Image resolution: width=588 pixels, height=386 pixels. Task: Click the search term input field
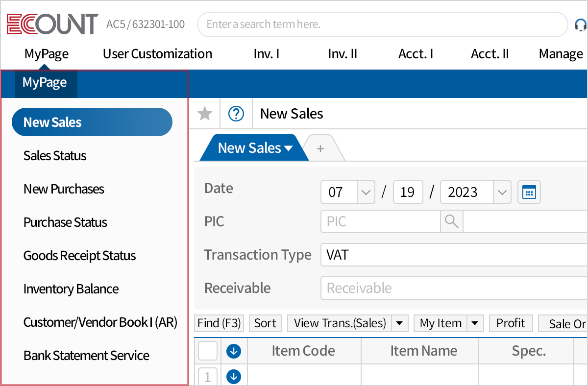pos(382,24)
